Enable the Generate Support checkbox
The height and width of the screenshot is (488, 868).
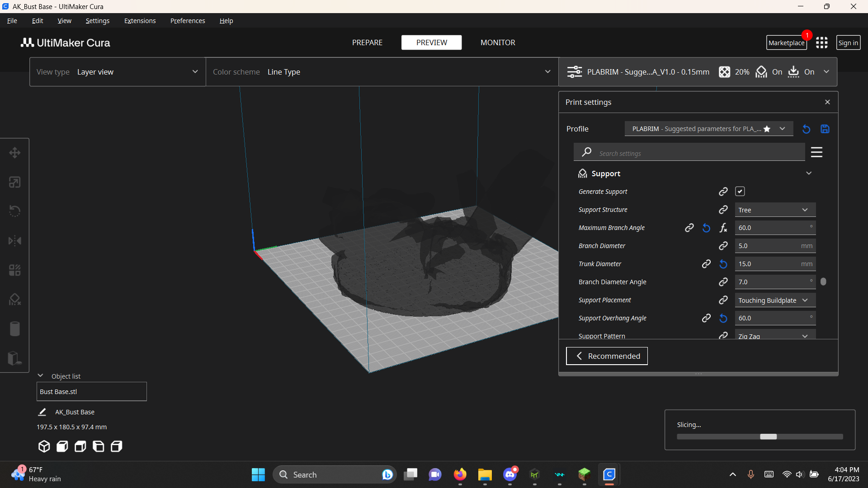point(740,191)
